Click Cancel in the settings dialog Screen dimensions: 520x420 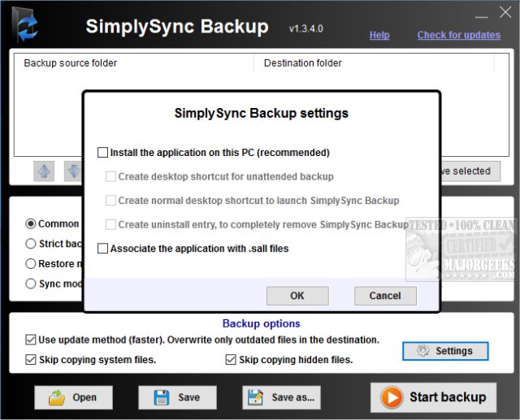(385, 296)
